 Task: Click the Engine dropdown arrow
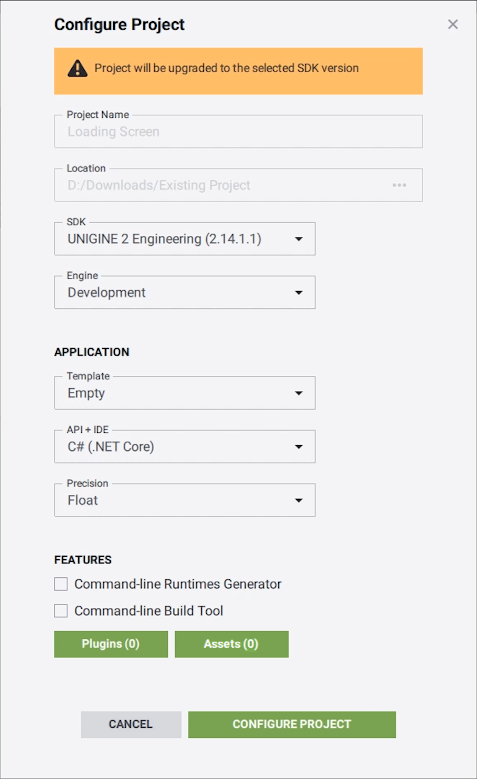point(299,293)
